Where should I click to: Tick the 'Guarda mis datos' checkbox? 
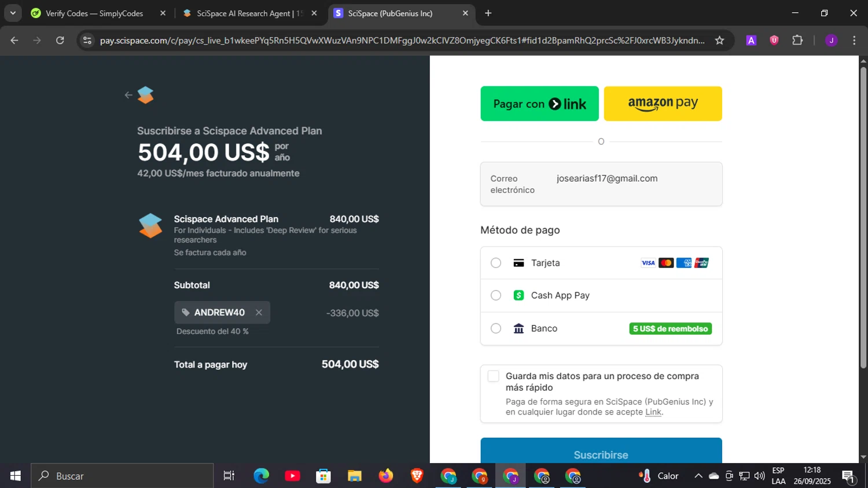click(493, 376)
